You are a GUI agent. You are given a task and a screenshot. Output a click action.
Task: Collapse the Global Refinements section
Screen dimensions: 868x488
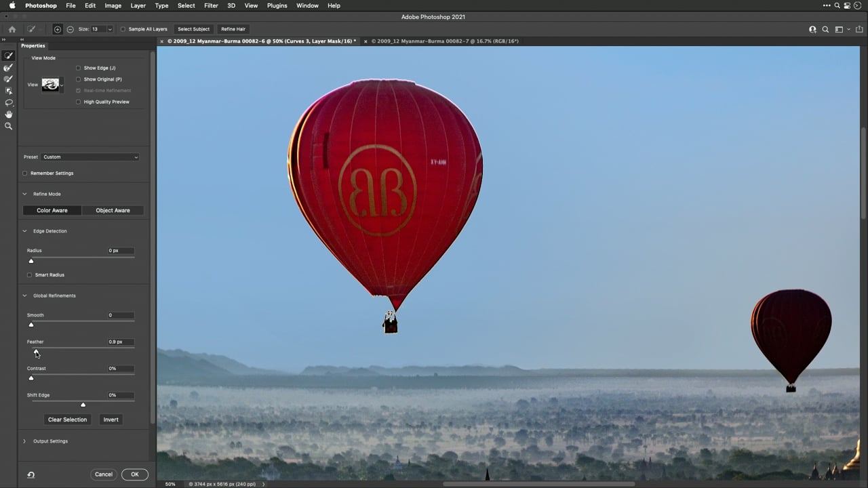pyautogui.click(x=24, y=296)
